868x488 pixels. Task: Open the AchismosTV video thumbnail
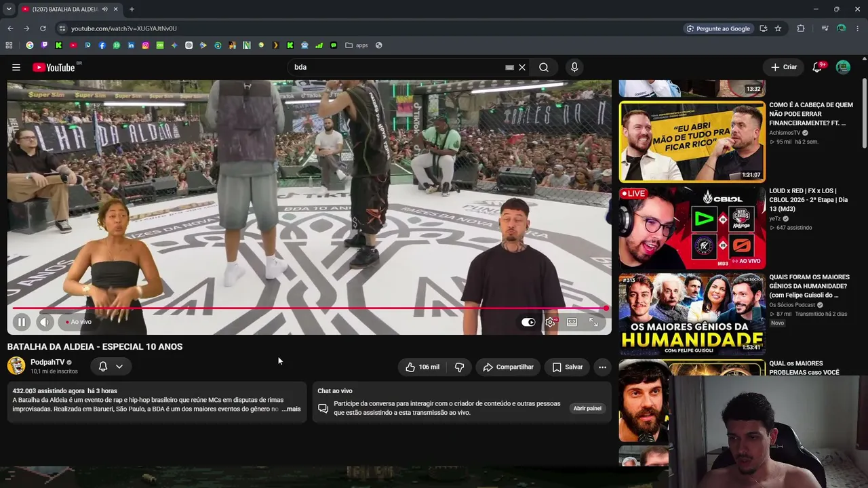[692, 142]
